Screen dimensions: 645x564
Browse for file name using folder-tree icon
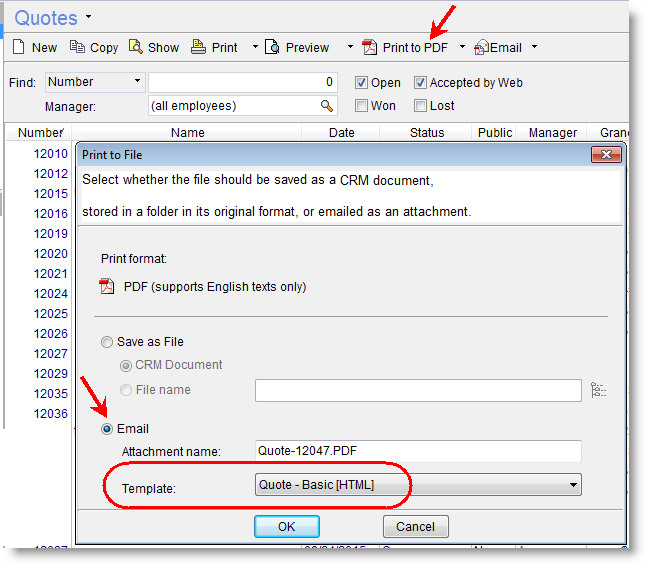599,390
